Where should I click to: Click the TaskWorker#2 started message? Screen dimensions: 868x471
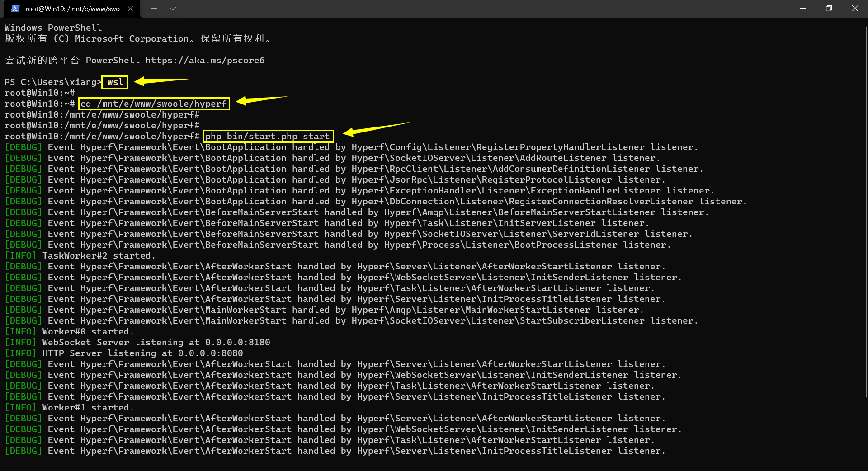point(79,255)
